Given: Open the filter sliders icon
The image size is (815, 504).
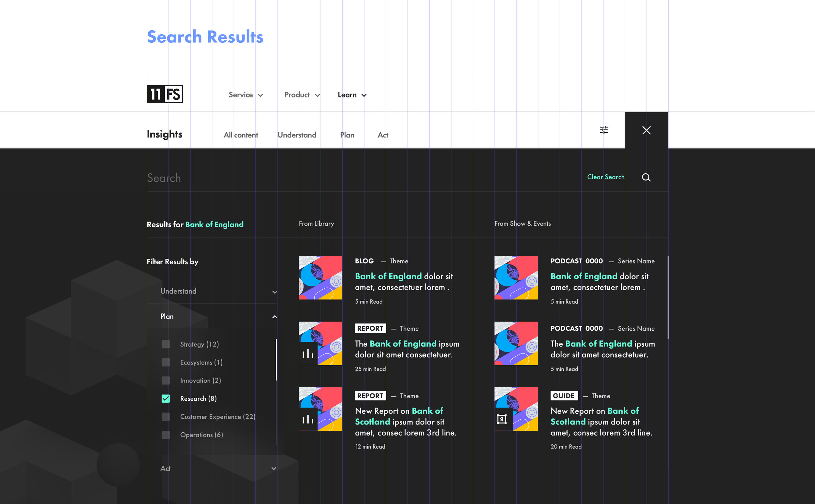Looking at the screenshot, I should tap(604, 130).
